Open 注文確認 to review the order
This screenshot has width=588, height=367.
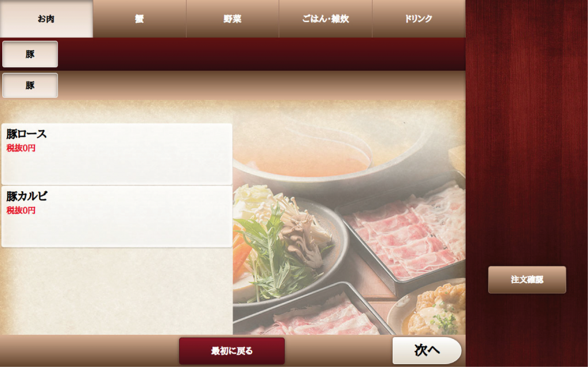[527, 280]
